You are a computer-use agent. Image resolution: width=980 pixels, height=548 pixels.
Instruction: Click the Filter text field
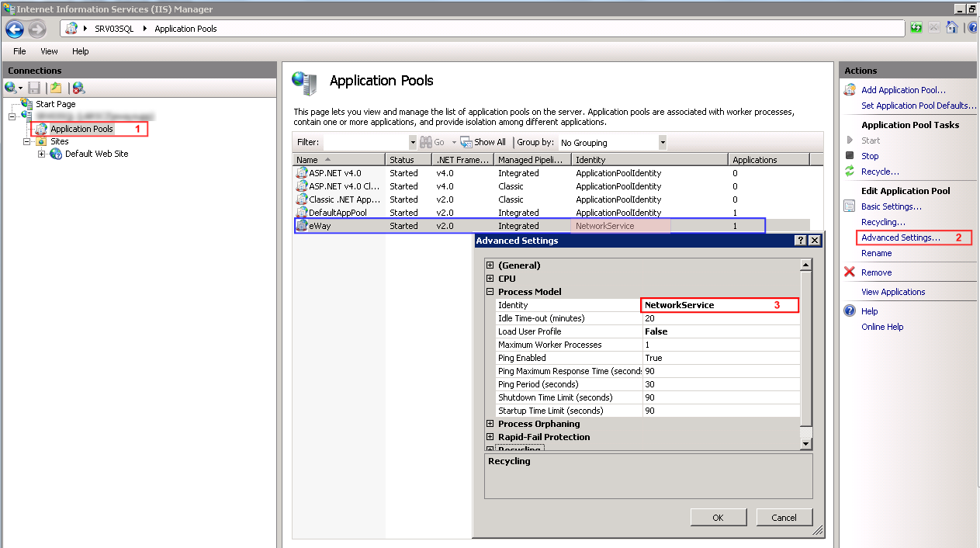[x=365, y=143]
